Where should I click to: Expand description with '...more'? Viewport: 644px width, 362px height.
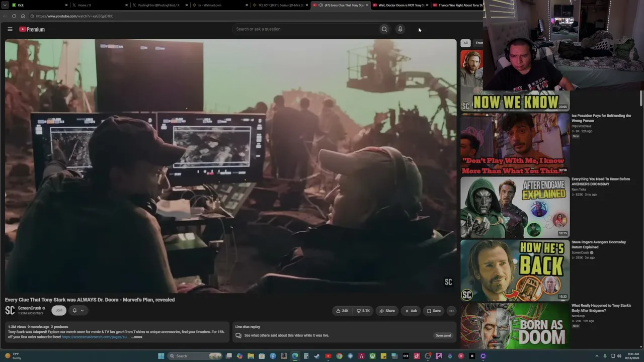[137, 337]
